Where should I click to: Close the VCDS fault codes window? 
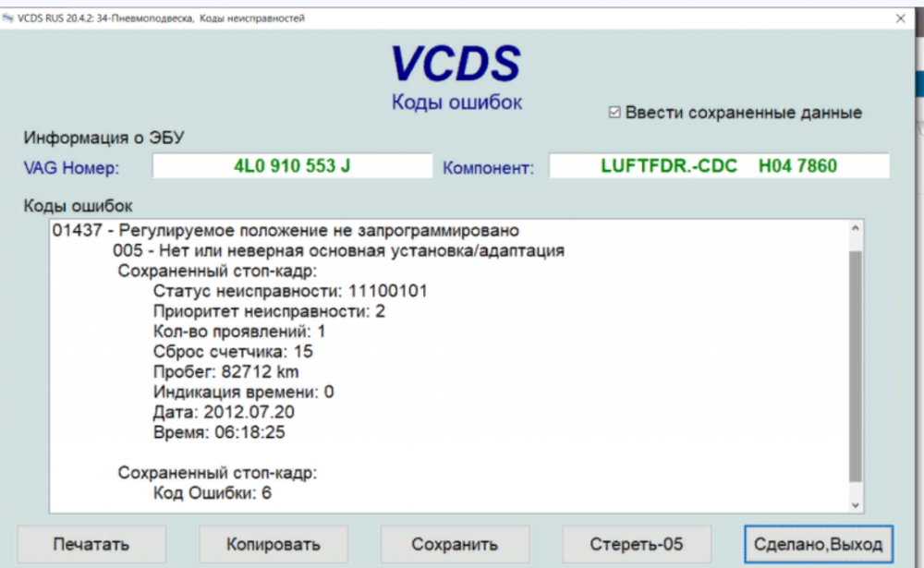(x=900, y=18)
